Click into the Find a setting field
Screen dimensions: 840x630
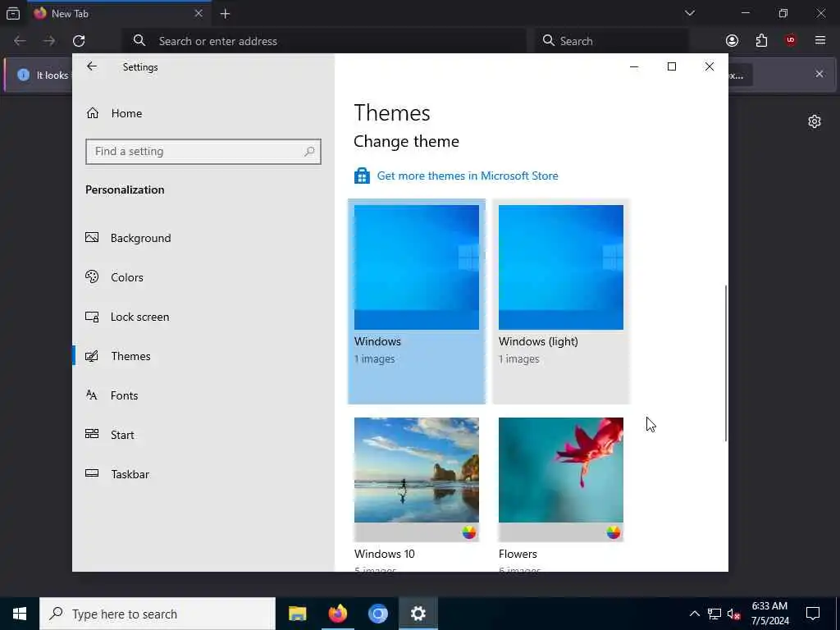203,152
